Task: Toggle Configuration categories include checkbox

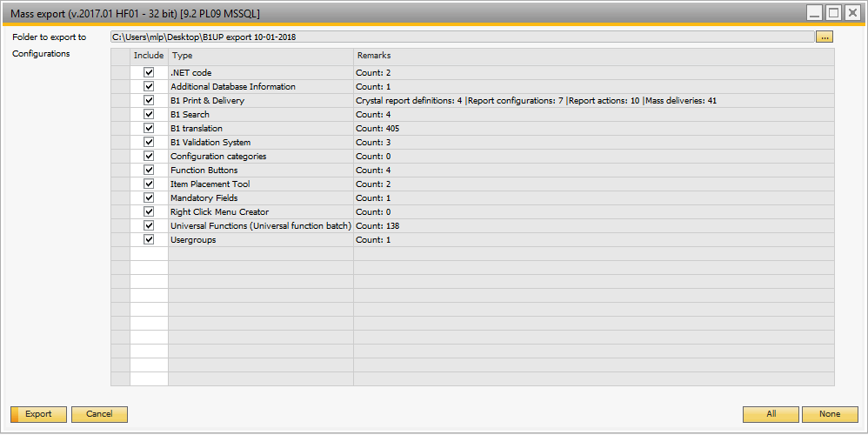Action: (x=149, y=156)
